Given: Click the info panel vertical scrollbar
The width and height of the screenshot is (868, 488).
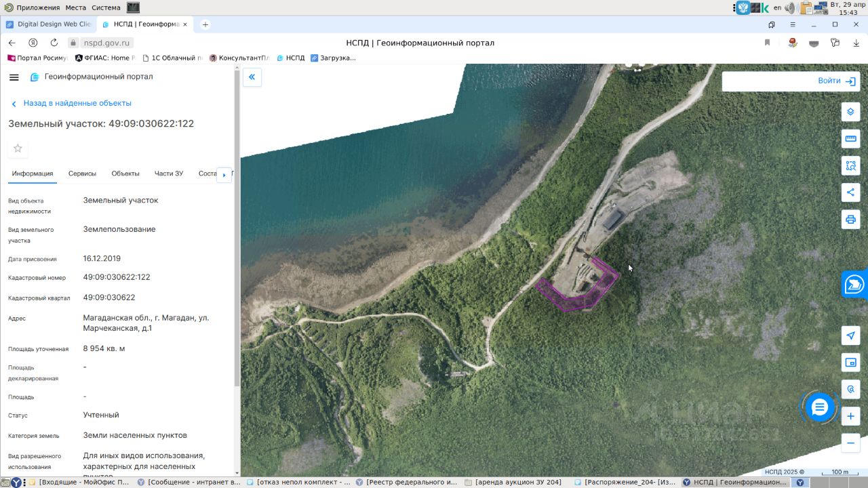Looking at the screenshot, I should pos(237,227).
